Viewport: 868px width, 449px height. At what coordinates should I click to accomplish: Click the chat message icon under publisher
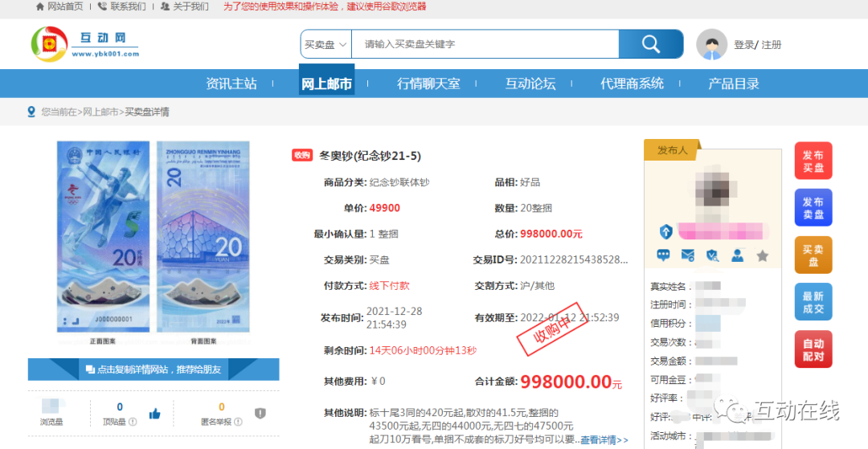pos(663,255)
